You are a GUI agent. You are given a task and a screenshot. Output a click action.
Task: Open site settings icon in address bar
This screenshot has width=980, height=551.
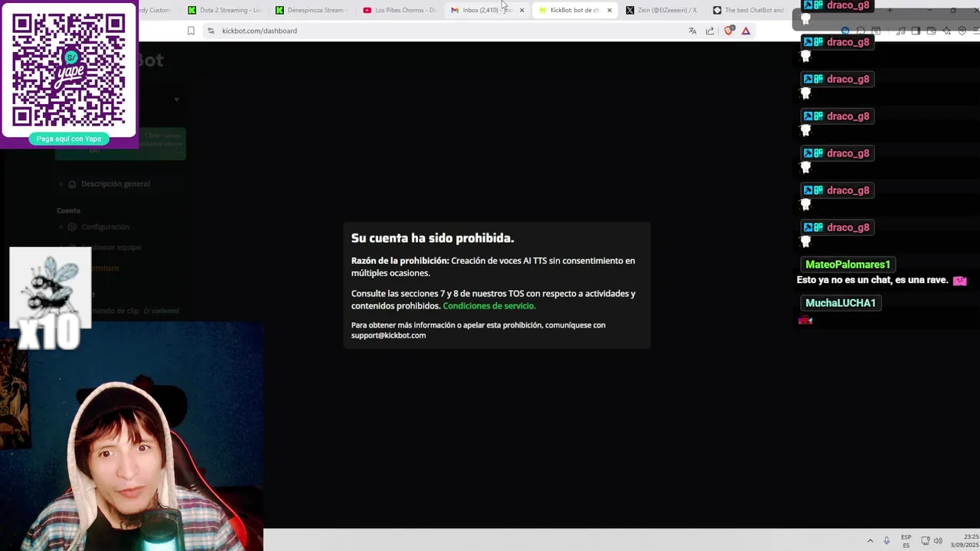click(211, 31)
